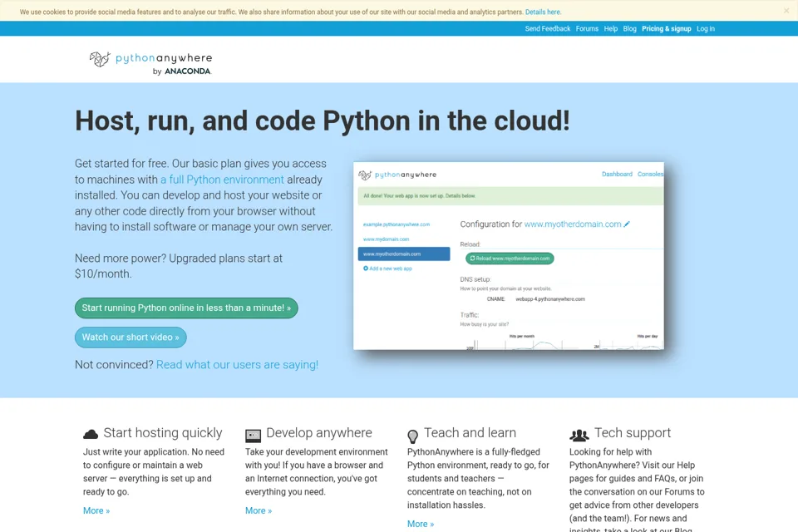This screenshot has width=798, height=532.
Task: Open 'More »' under Start hosting quickly
Action: (96, 510)
